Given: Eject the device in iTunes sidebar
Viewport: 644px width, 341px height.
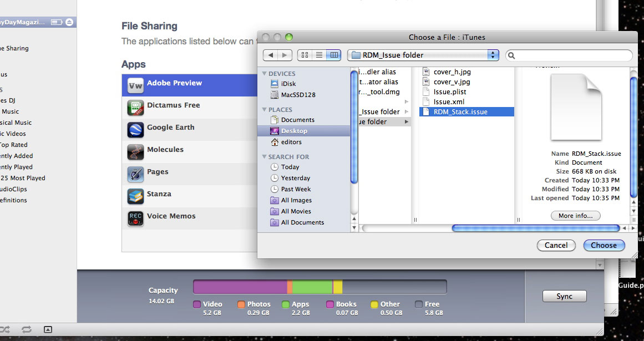Looking at the screenshot, I should coord(69,22).
